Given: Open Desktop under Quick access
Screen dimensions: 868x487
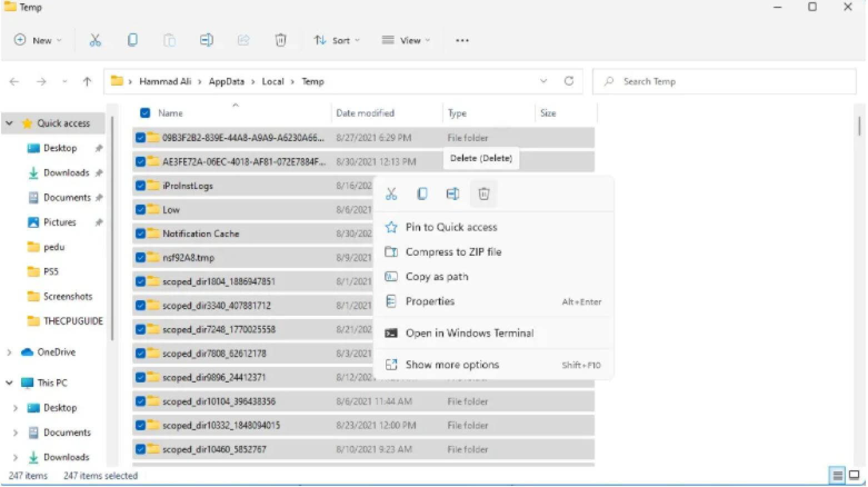Looking at the screenshot, I should coord(60,148).
